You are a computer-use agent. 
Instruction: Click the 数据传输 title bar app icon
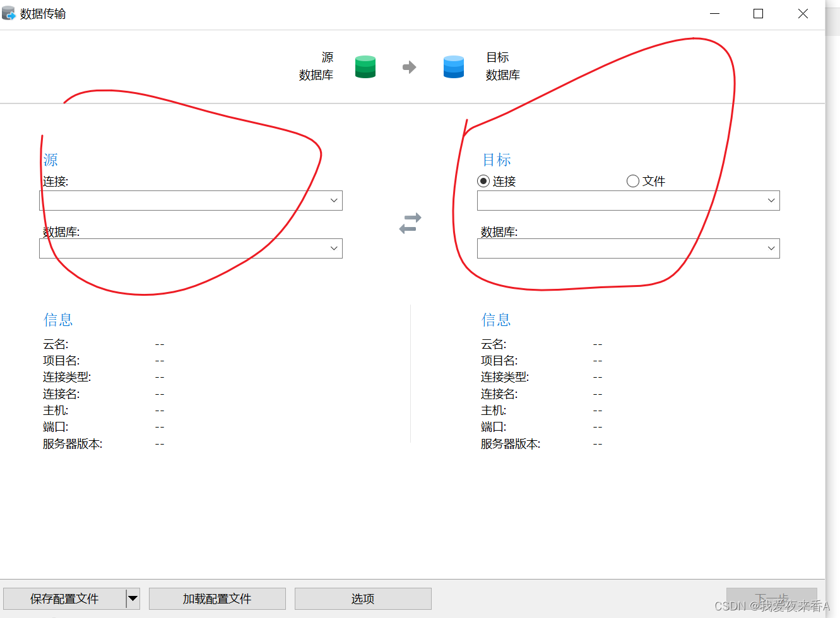tap(9, 13)
